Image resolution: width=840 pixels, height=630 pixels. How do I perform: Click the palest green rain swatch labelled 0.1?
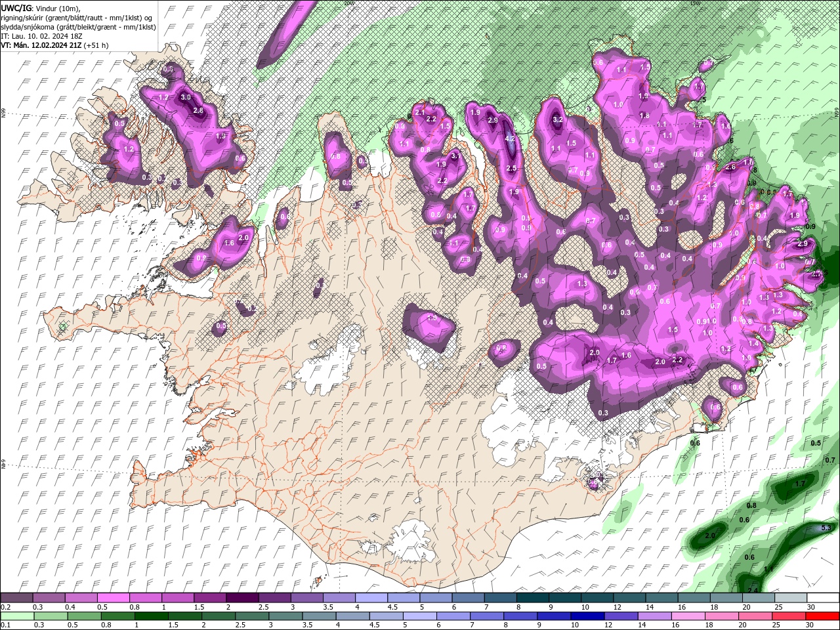16,616
